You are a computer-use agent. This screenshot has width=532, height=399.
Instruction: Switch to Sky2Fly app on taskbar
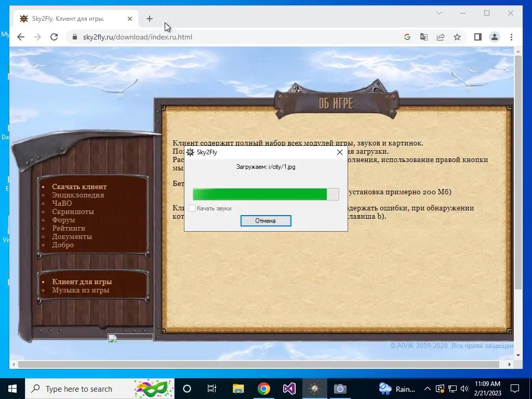point(314,389)
